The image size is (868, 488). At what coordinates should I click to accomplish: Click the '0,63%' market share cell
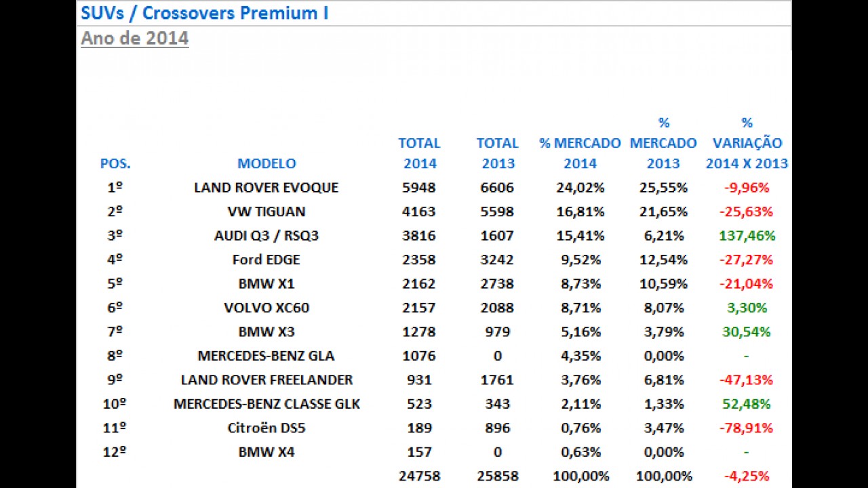[x=580, y=452]
